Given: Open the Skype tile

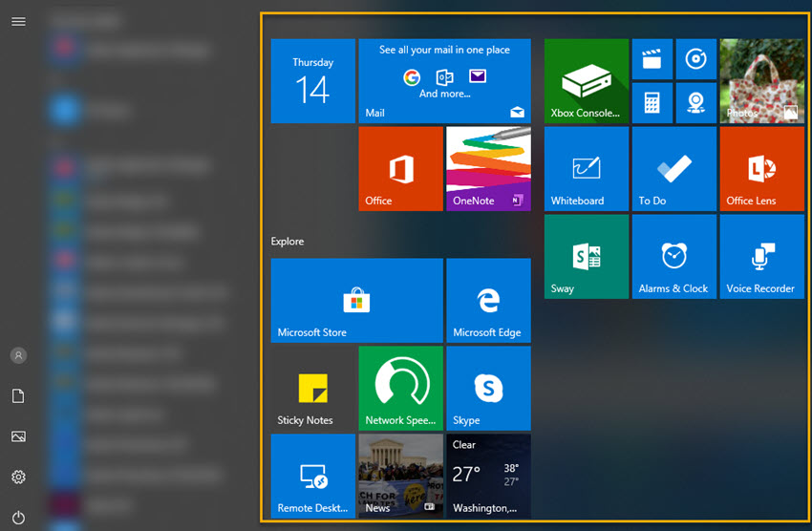Looking at the screenshot, I should coord(488,388).
